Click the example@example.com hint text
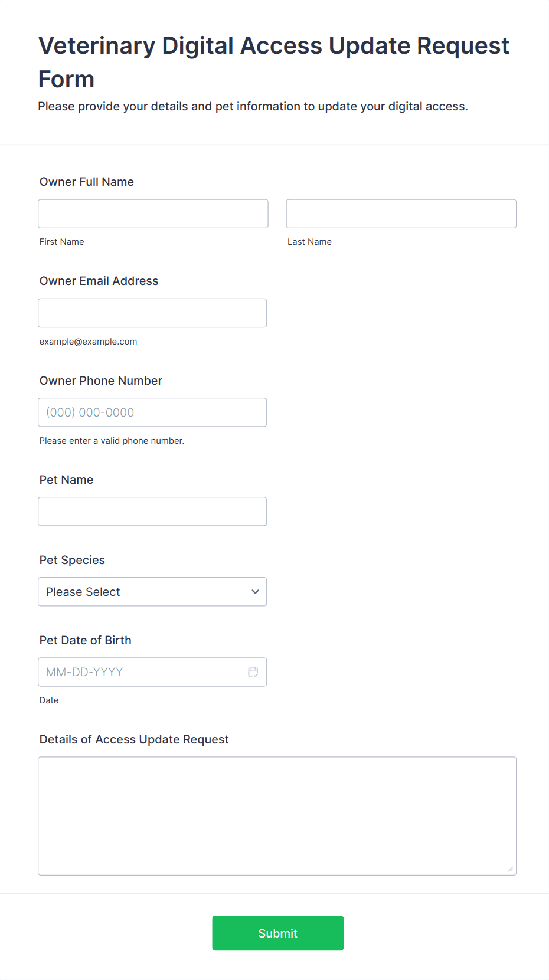The height and width of the screenshot is (980, 549). [x=89, y=342]
